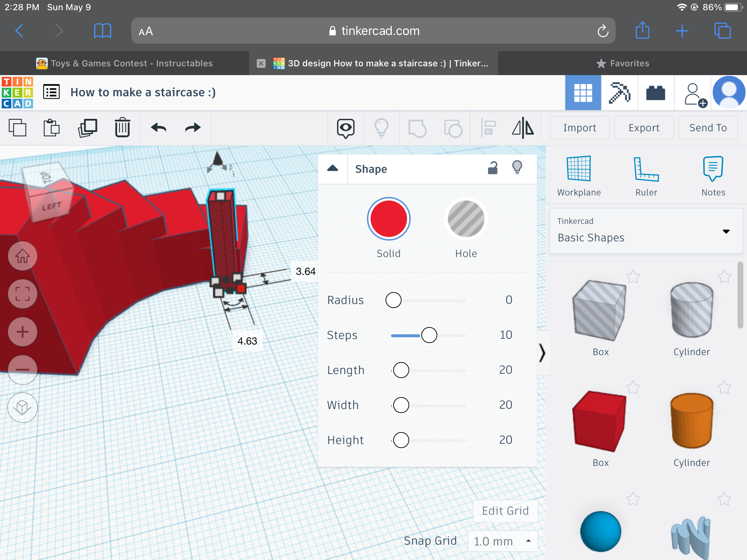Open the user profile avatar
This screenshot has height=560, width=747.
(729, 92)
